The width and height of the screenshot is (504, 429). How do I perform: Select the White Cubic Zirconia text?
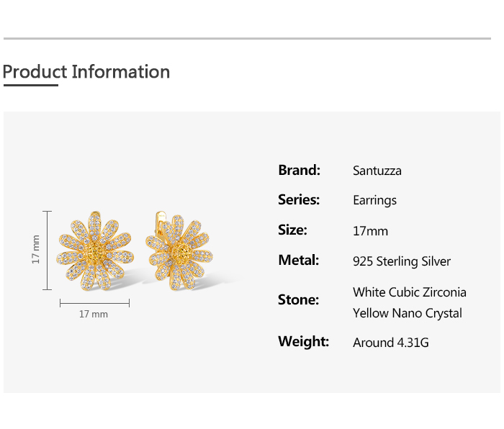[x=410, y=292]
